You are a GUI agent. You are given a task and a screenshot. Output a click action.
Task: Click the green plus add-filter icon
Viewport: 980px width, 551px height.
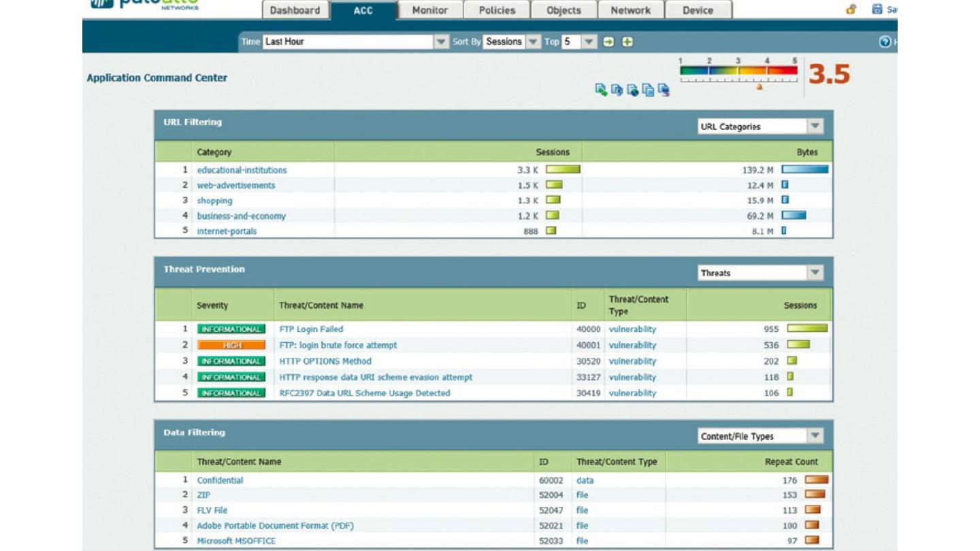[627, 42]
